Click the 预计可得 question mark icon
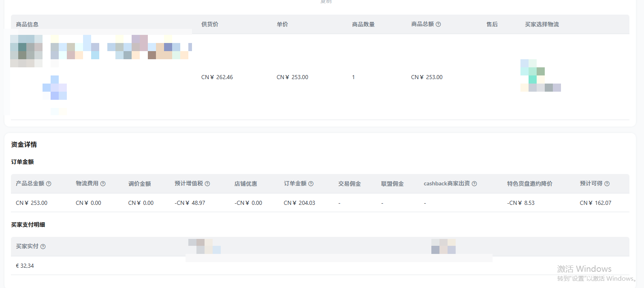The width and height of the screenshot is (644, 288). (x=607, y=184)
